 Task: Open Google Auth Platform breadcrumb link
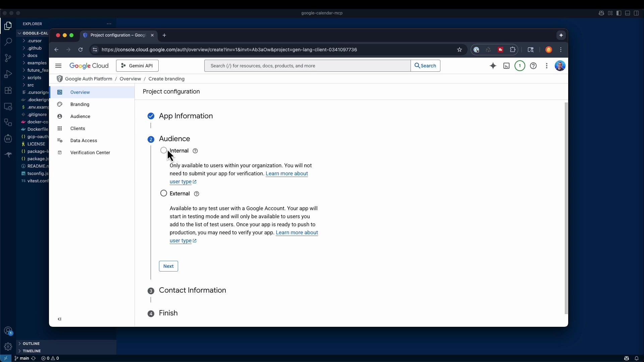click(89, 79)
